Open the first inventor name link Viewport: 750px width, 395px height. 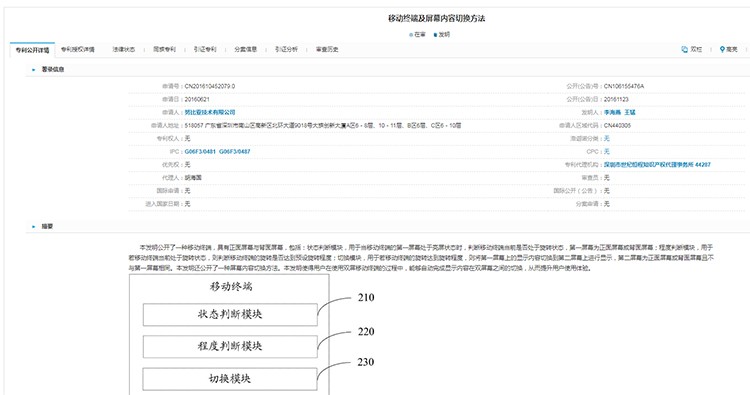click(x=612, y=112)
